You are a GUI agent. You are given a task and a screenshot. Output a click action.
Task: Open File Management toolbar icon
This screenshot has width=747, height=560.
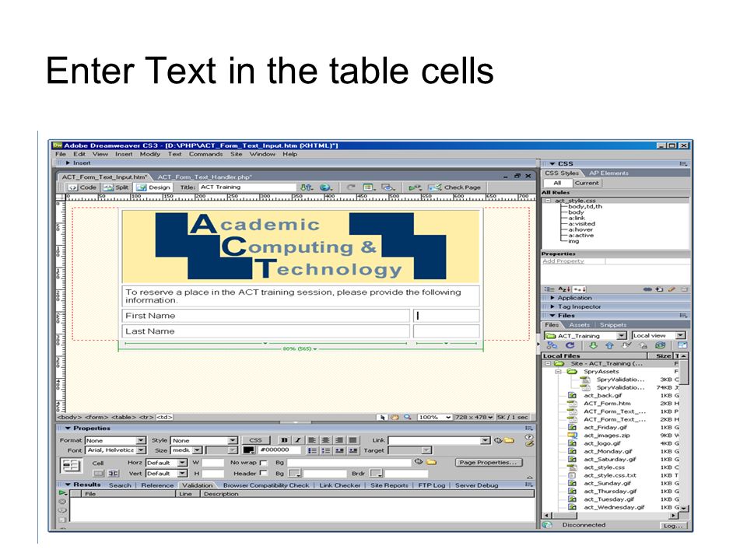(x=308, y=187)
